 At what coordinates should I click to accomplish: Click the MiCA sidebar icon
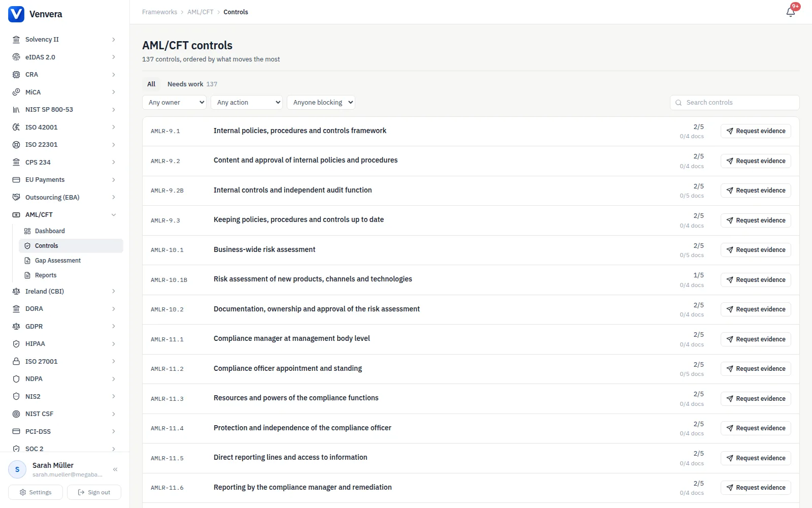(x=16, y=92)
